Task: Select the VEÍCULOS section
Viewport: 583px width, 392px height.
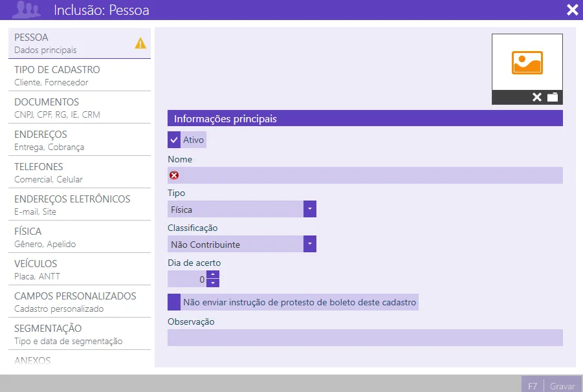Action: click(80, 270)
